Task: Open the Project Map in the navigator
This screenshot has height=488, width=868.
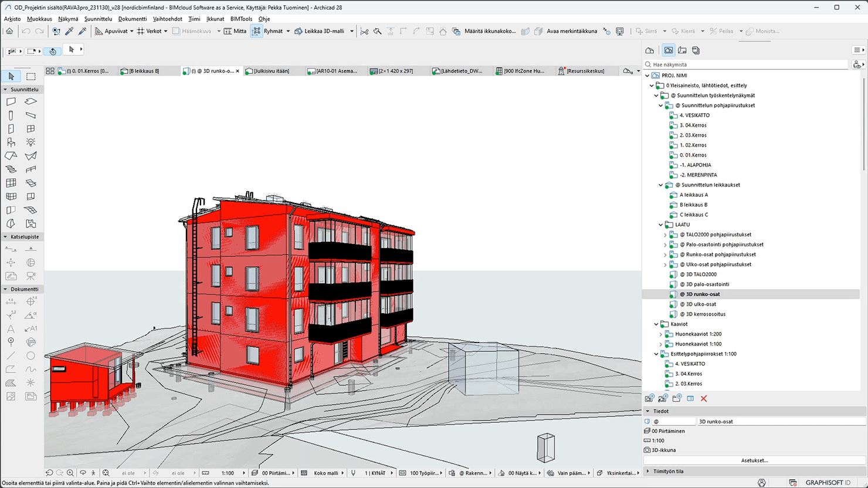Action: (x=649, y=50)
